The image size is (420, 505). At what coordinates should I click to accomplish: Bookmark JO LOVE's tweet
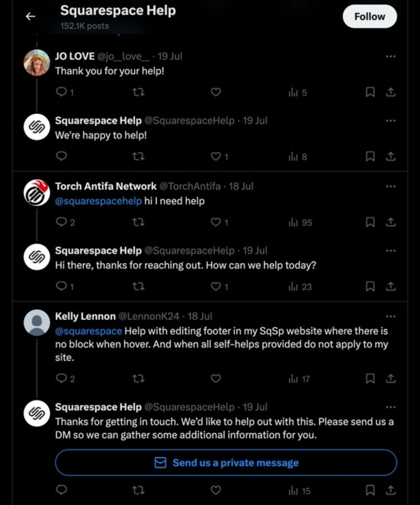click(370, 92)
